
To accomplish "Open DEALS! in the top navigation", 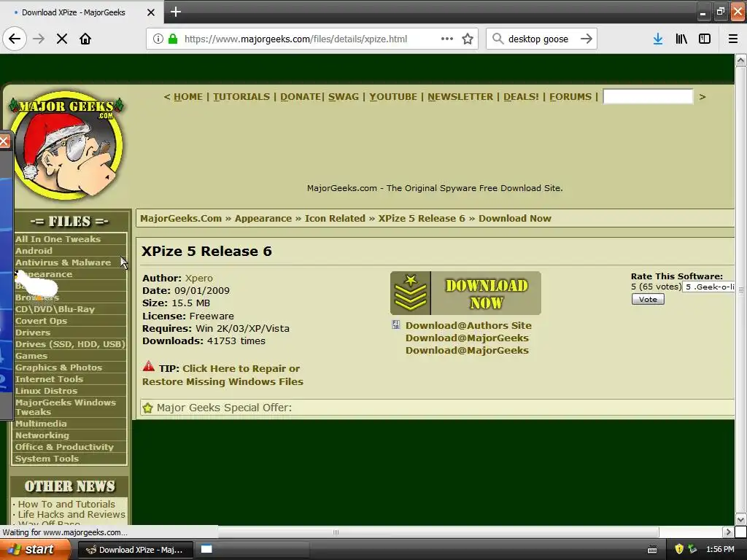I will (521, 97).
